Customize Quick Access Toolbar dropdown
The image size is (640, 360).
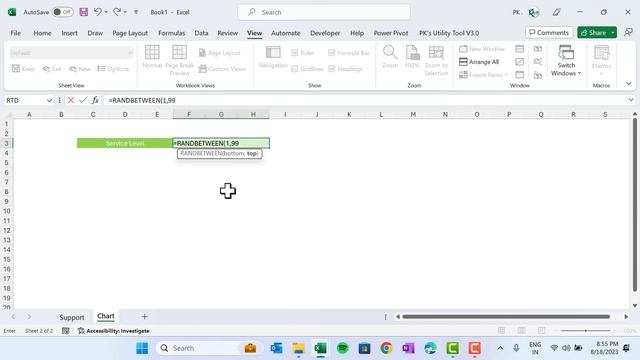(136, 12)
